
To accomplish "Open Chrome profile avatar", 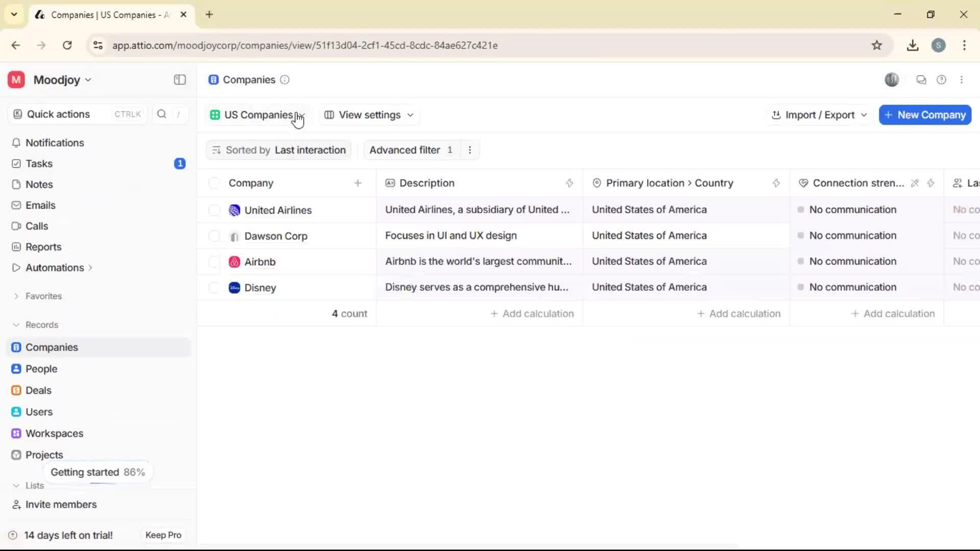I will (938, 45).
